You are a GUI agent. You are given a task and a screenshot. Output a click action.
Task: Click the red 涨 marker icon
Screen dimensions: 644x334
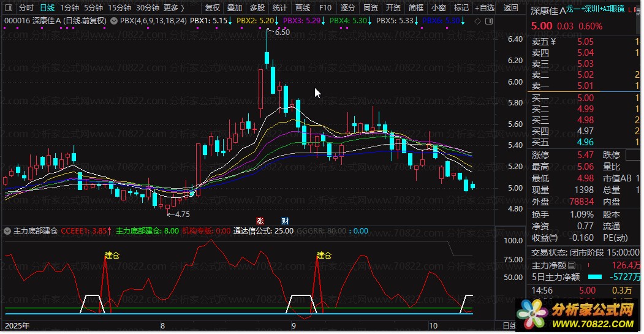260,221
